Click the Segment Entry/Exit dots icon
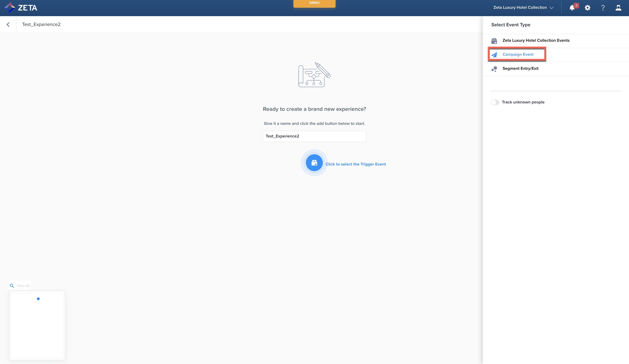The height and width of the screenshot is (364, 629). 494,69
